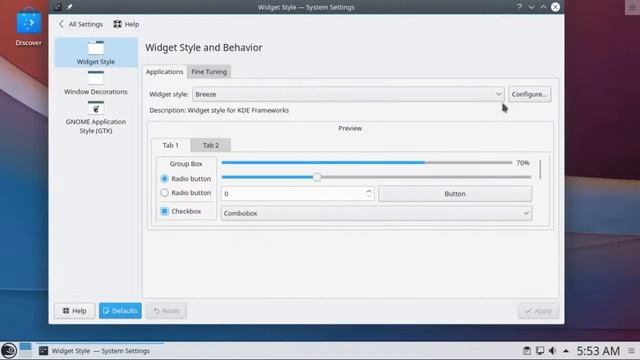640x360 pixels.
Task: Select Widget Style taskbar entry
Action: point(100,351)
